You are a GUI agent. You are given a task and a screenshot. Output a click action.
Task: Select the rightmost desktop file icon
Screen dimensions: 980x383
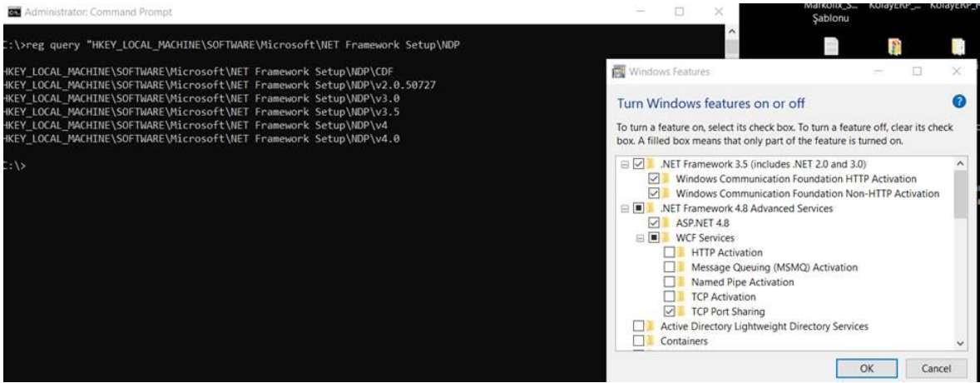point(958,47)
